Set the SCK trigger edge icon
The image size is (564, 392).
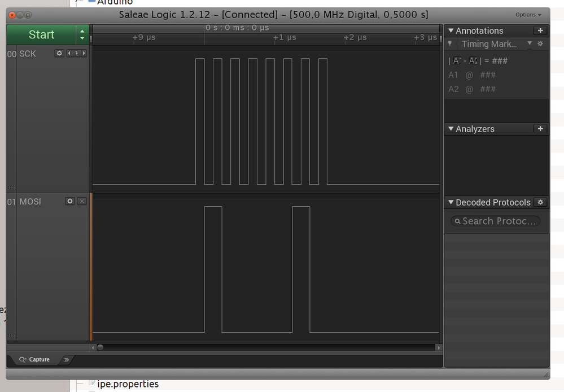77,53
